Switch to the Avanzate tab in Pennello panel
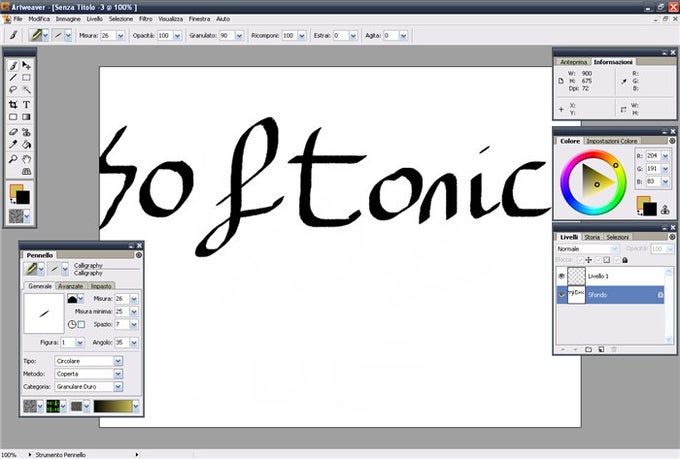Viewport: 680px width, 459px height. pyautogui.click(x=71, y=286)
